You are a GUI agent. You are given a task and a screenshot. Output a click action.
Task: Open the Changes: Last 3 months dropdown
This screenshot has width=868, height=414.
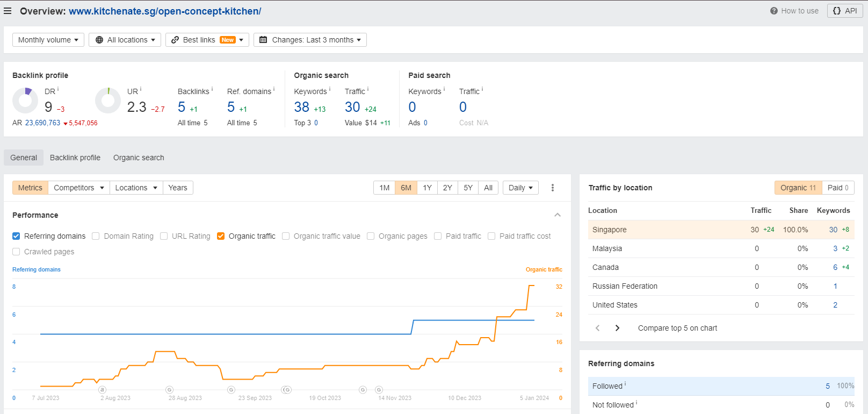[310, 40]
